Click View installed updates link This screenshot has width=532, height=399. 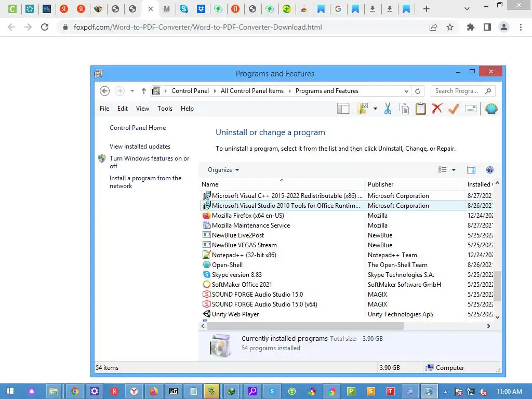140,146
